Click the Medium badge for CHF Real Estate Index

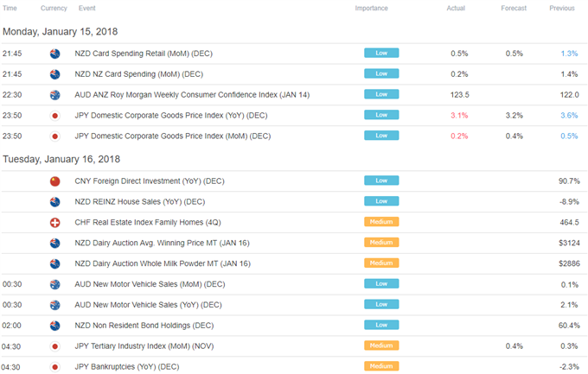381,222
